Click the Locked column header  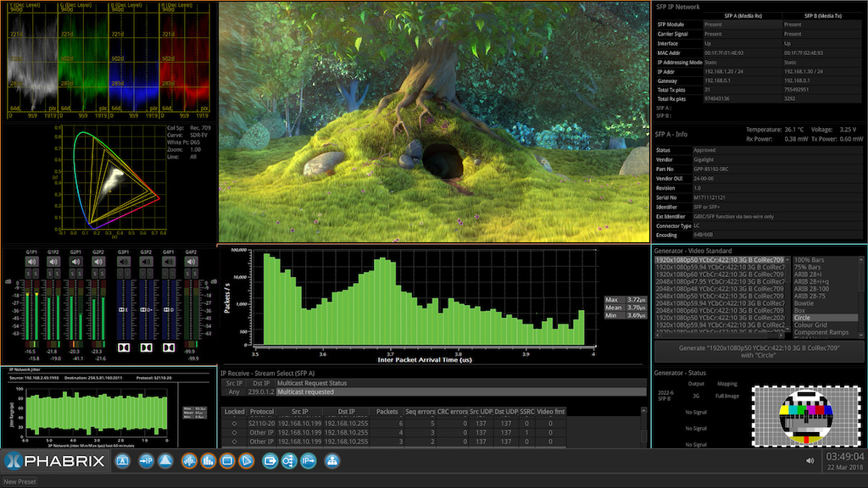(x=234, y=412)
